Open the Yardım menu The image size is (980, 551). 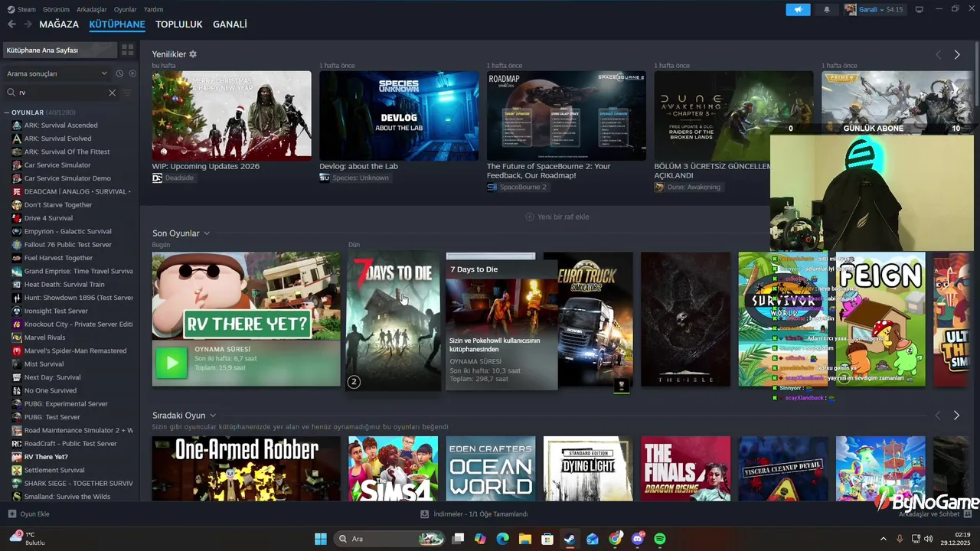[154, 9]
